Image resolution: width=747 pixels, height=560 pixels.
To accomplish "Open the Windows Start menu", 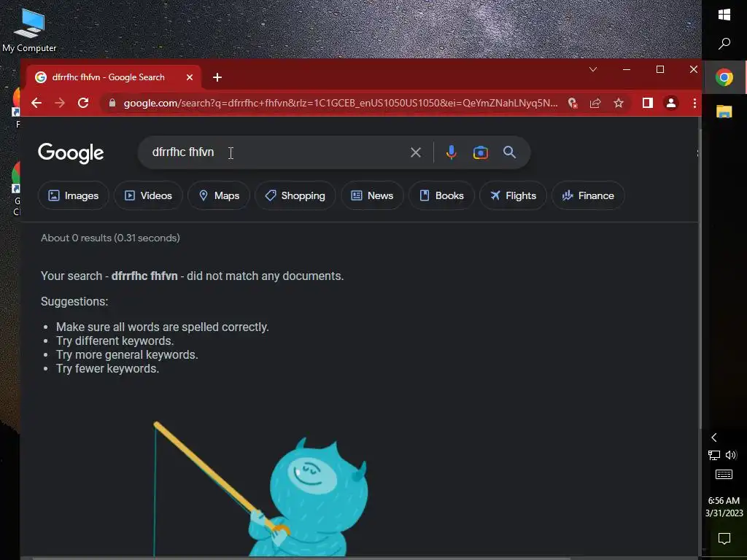I will (x=724, y=15).
